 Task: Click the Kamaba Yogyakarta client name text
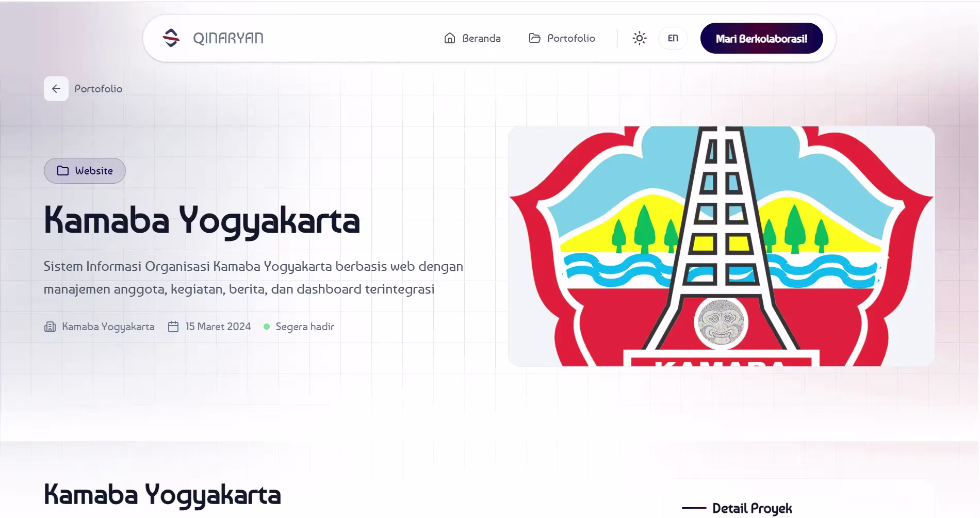108,327
